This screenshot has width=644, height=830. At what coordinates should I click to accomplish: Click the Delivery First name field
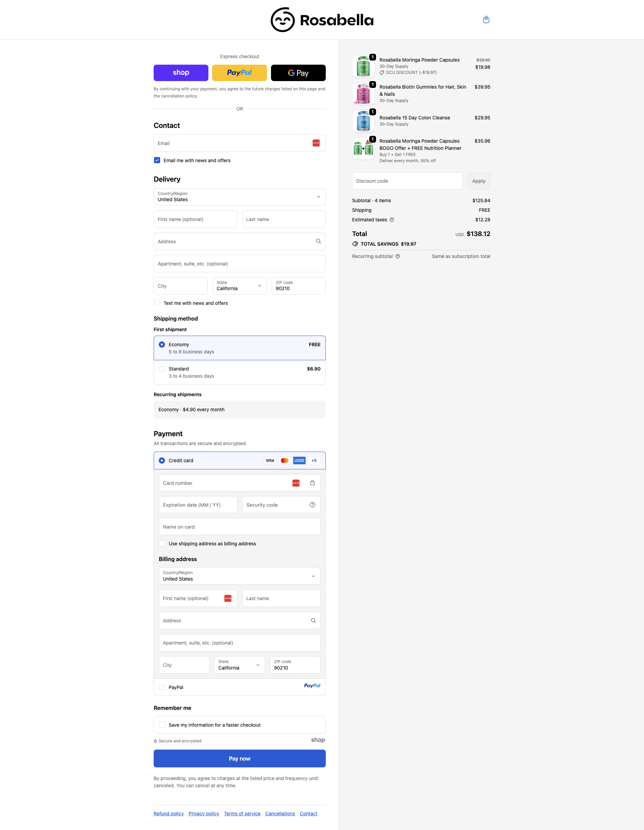(195, 219)
